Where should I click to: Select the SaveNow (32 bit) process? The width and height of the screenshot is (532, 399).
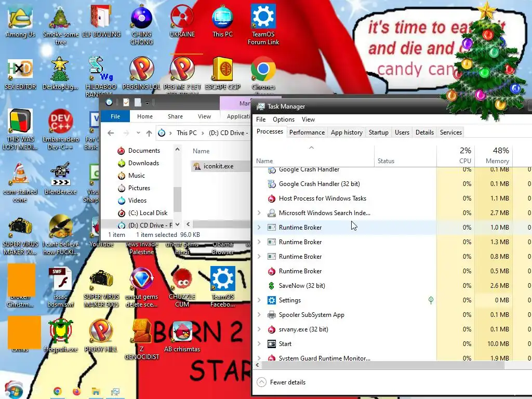pos(345,286)
